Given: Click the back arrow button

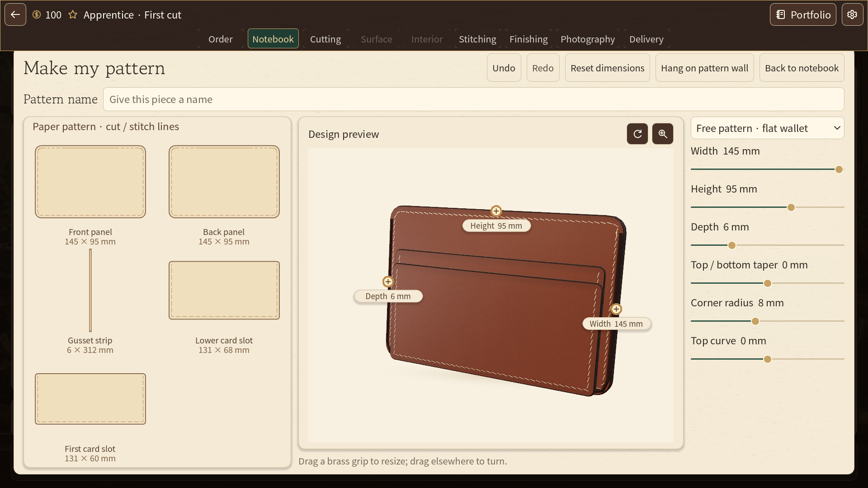Looking at the screenshot, I should coord(15,14).
